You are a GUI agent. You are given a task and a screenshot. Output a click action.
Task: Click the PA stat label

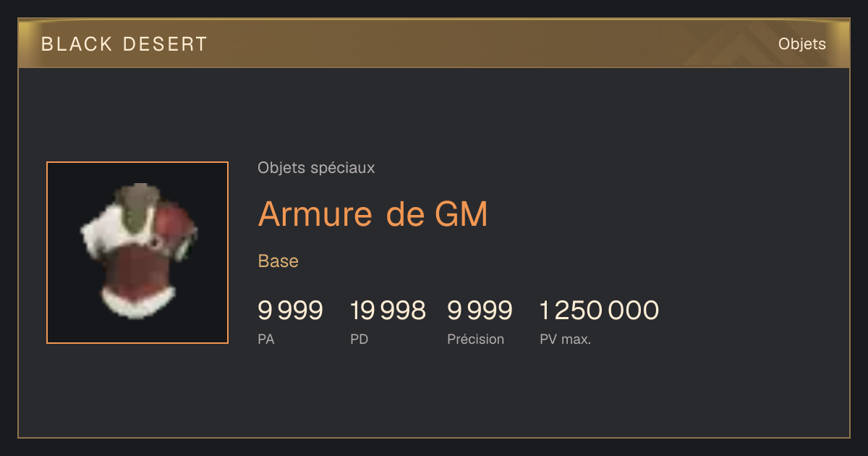coord(265,339)
